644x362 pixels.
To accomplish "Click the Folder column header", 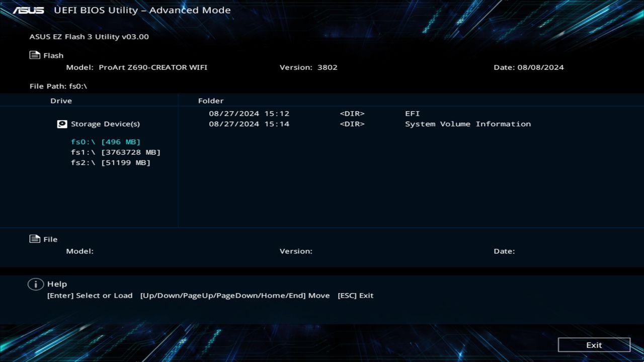I will [210, 101].
